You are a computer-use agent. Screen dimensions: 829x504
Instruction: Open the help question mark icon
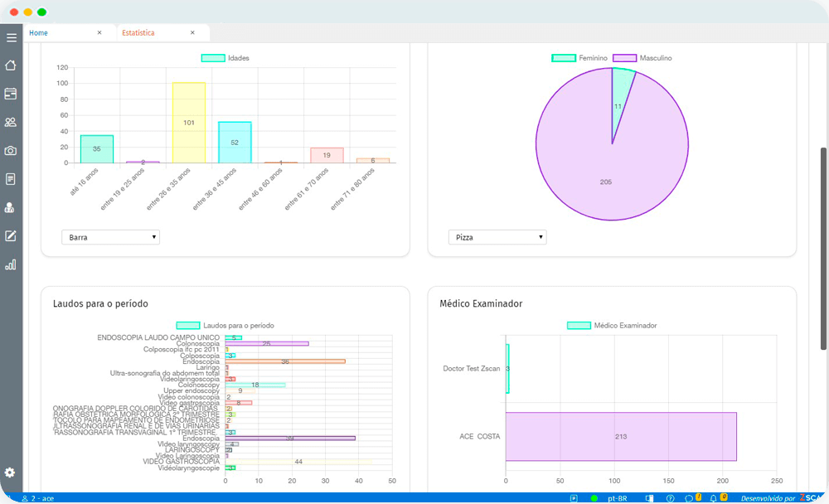click(x=671, y=498)
